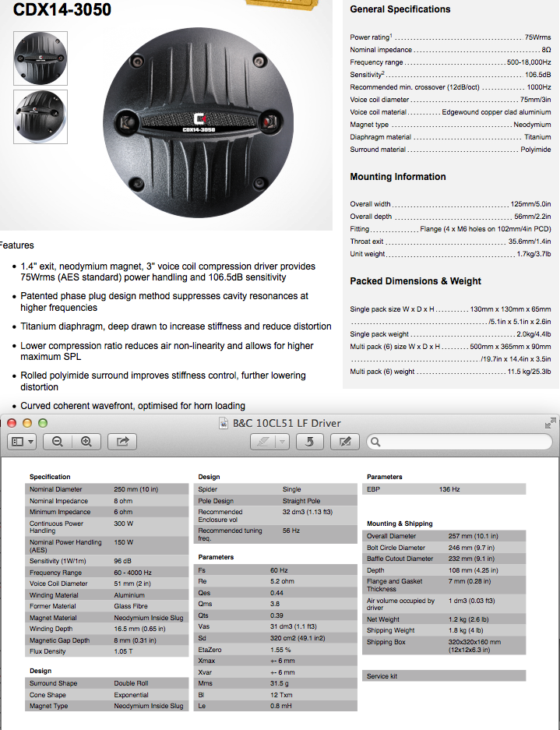Click the 500-18,000Hz frequency range value
Image resolution: width=560 pixels, height=730 pixels.
point(529,62)
